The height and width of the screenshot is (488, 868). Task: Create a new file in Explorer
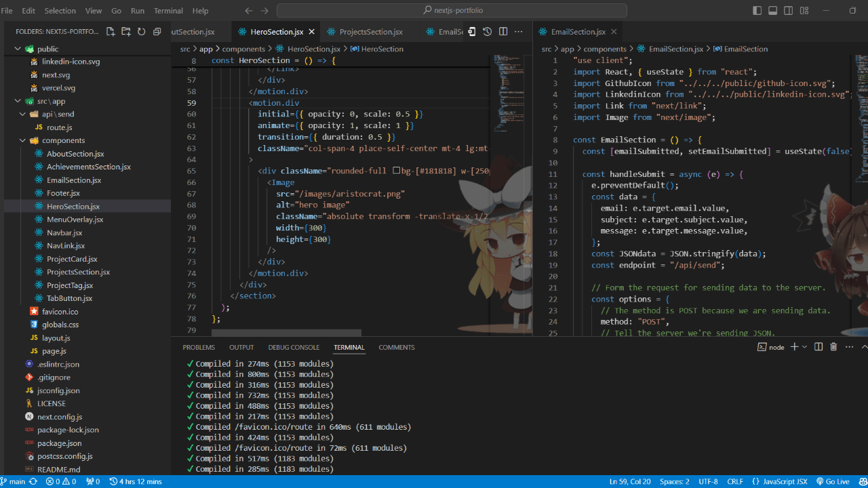(111, 32)
